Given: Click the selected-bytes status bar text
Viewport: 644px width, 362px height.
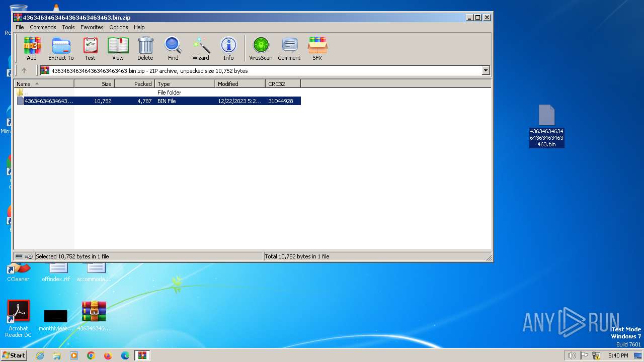Looking at the screenshot, I should 72,256.
